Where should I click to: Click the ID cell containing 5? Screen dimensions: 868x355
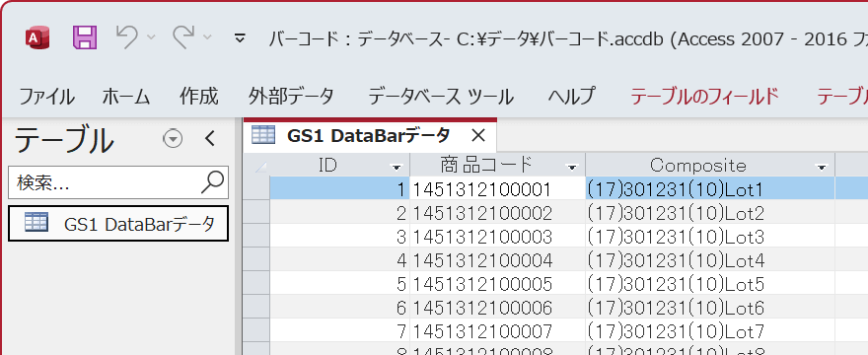(340, 283)
